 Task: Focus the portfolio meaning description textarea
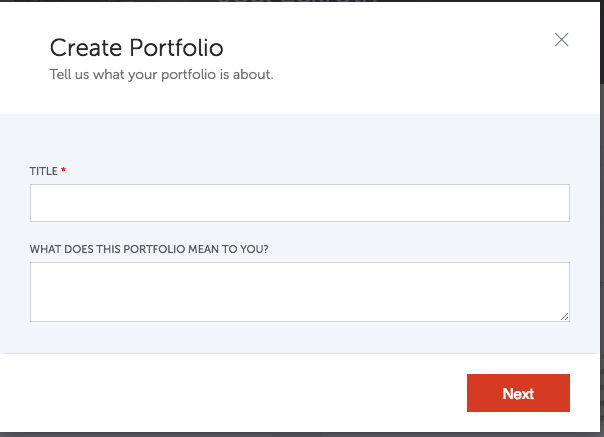click(300, 292)
